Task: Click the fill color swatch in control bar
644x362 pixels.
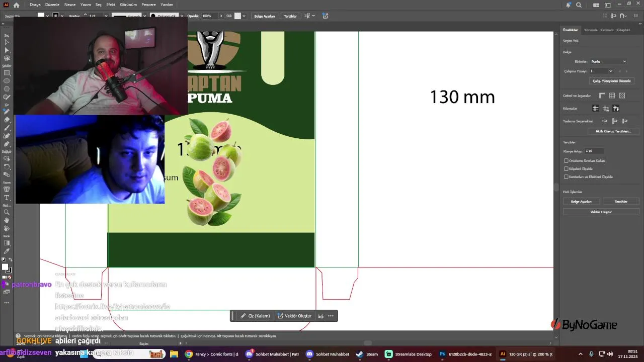Action: click(x=41, y=16)
